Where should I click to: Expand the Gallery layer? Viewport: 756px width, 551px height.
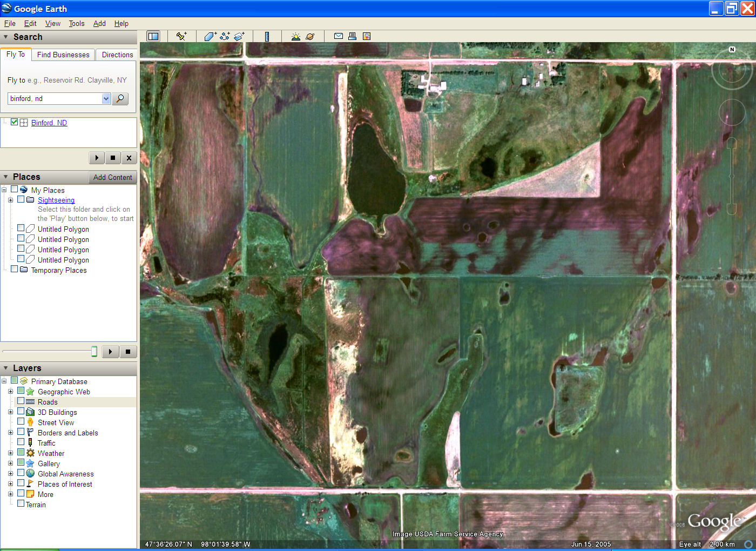click(x=10, y=463)
